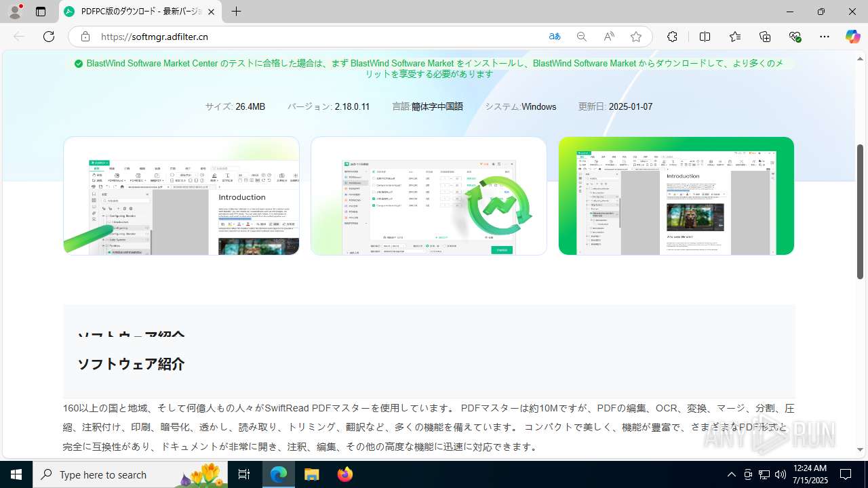Close the PDFPC download tab

pos(212,12)
